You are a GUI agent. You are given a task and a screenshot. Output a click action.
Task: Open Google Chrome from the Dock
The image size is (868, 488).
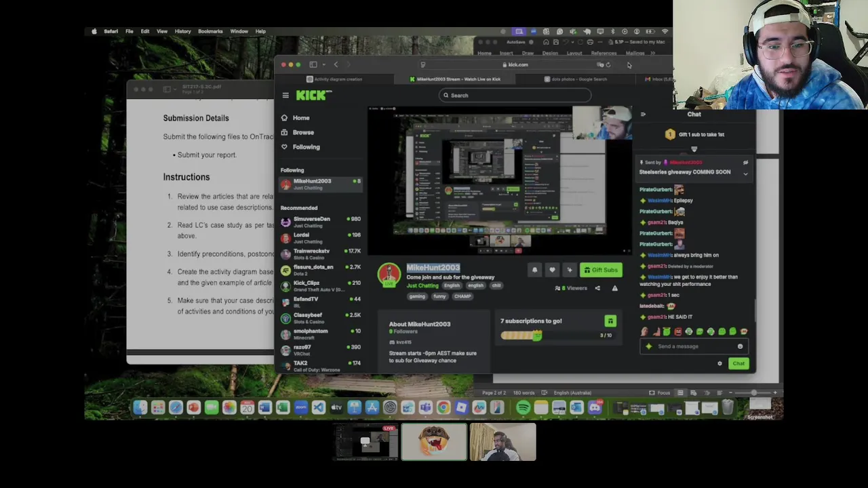(x=443, y=407)
